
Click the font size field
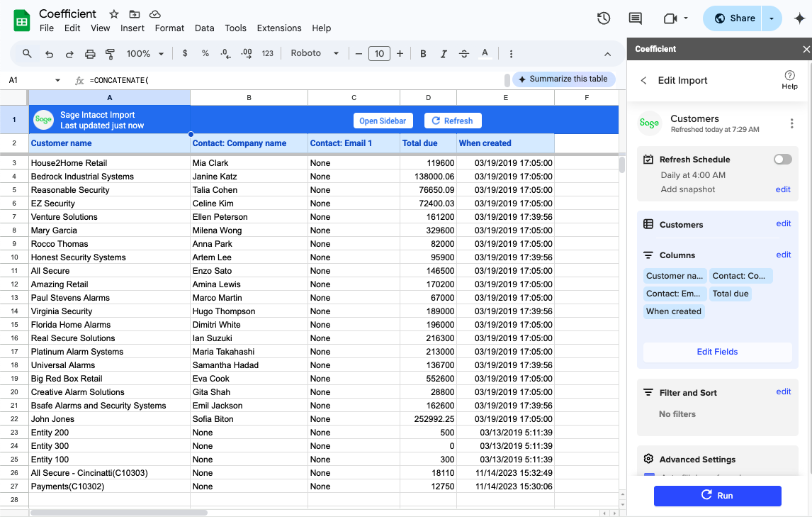pyautogui.click(x=379, y=53)
